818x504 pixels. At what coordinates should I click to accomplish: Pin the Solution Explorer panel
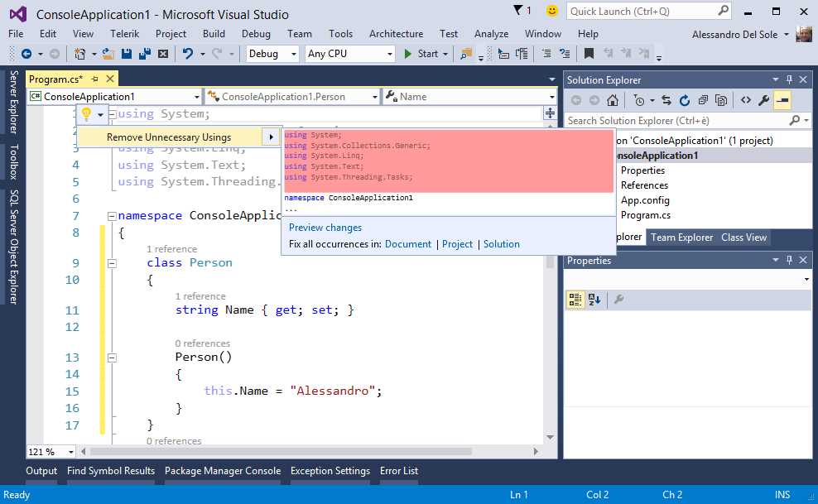pyautogui.click(x=789, y=79)
